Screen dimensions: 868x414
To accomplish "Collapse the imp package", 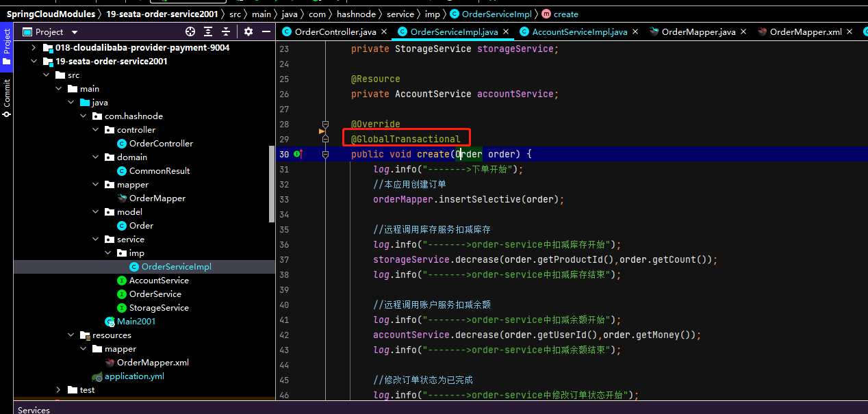I will 108,253.
